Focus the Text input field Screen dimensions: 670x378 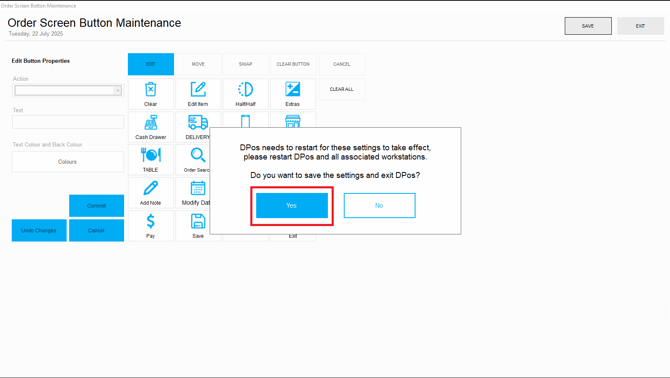[x=68, y=122]
